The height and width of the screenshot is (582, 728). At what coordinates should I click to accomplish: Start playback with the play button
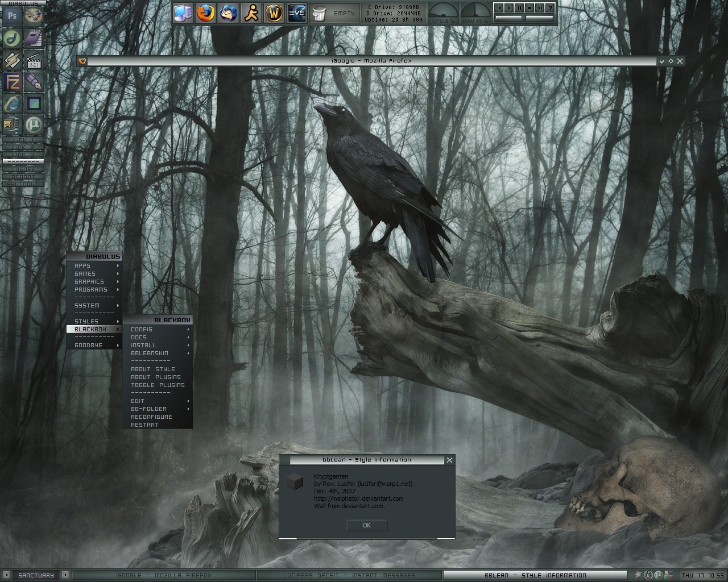[x=509, y=8]
